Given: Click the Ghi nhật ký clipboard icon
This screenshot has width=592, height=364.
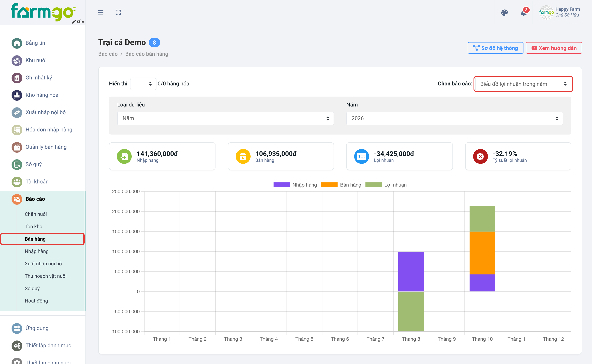Looking at the screenshot, I should click(x=17, y=78).
